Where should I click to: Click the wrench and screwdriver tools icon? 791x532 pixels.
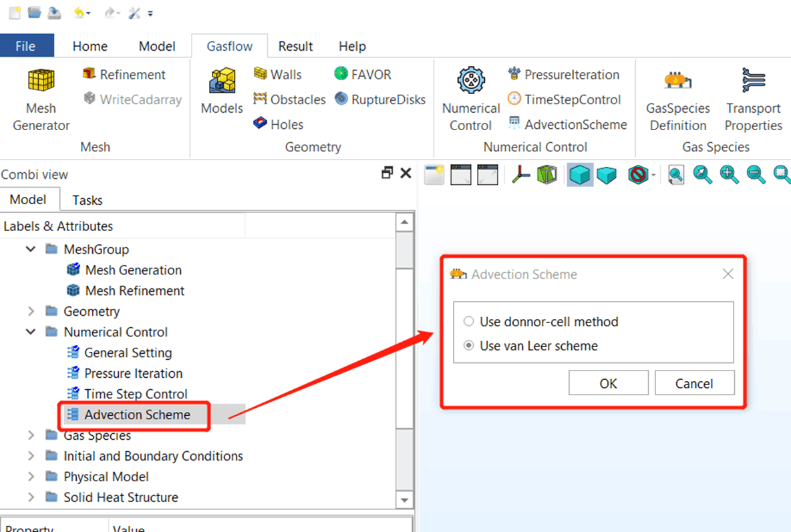134,13
